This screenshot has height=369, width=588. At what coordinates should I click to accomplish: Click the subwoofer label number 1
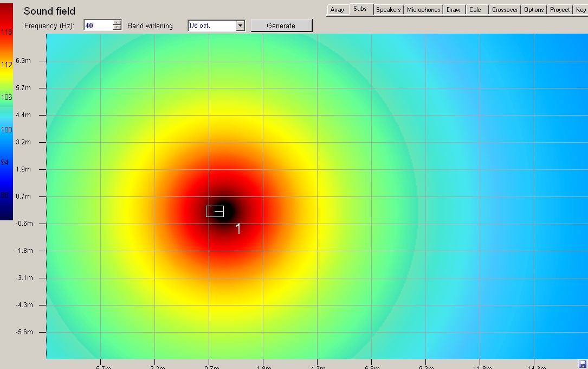point(238,228)
